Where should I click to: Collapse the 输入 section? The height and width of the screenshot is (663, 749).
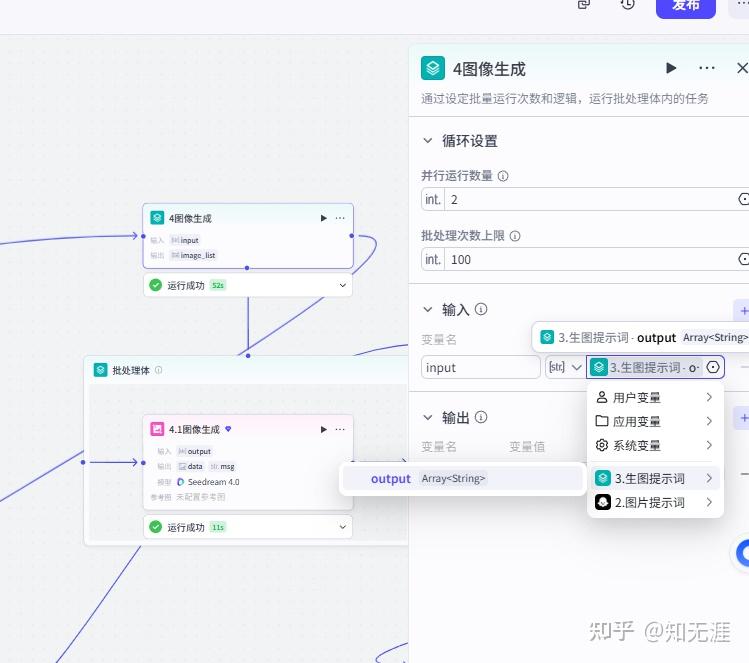tap(428, 310)
